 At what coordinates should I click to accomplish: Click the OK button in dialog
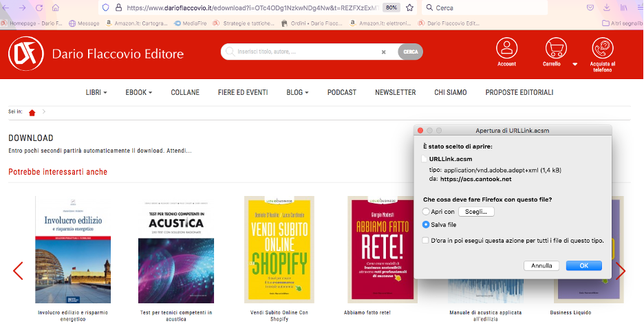(x=583, y=265)
